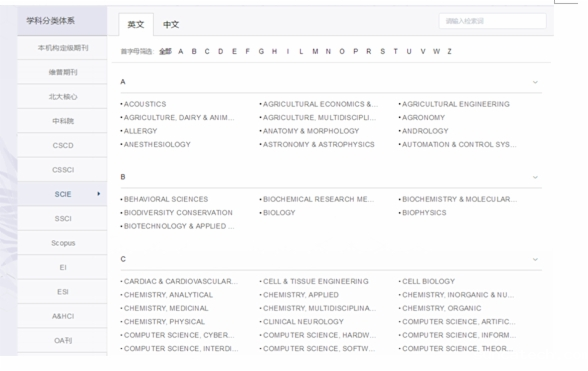
Task: Filter subjects by letter D
Action: (x=220, y=51)
